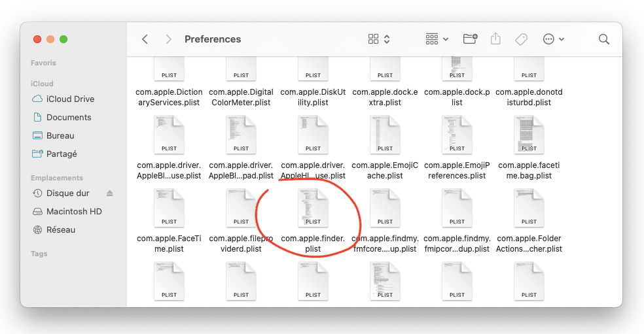Click the Emplacements sidebar heading
This screenshot has width=644, height=334.
coord(57,178)
